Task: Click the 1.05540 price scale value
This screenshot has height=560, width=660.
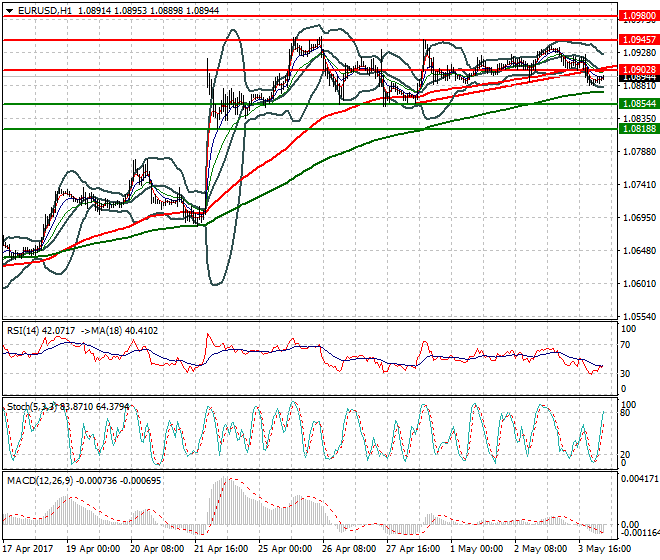Action: pyautogui.click(x=639, y=317)
